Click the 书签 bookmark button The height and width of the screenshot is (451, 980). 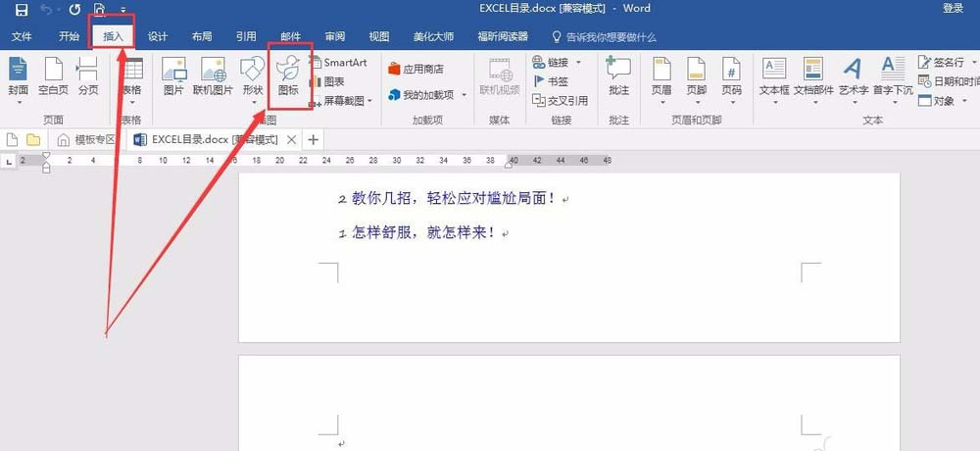[x=551, y=81]
